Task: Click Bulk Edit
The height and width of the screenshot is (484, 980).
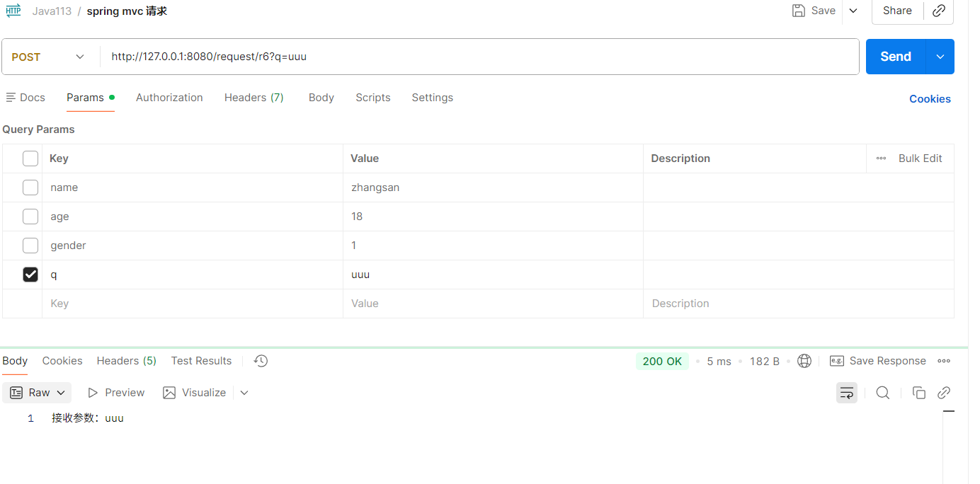Action: 920,159
